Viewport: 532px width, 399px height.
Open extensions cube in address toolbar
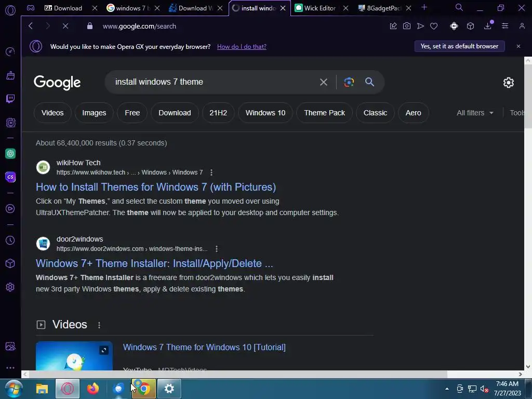470,26
